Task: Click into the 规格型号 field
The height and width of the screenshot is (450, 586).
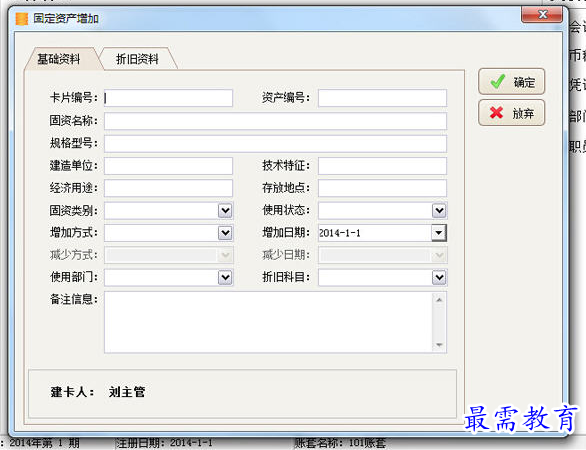Action: 275,144
